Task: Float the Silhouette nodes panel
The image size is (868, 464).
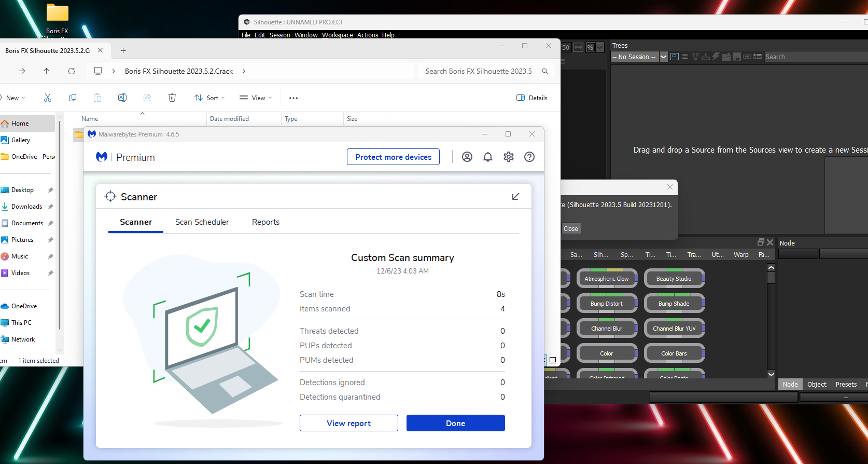Action: pos(761,242)
